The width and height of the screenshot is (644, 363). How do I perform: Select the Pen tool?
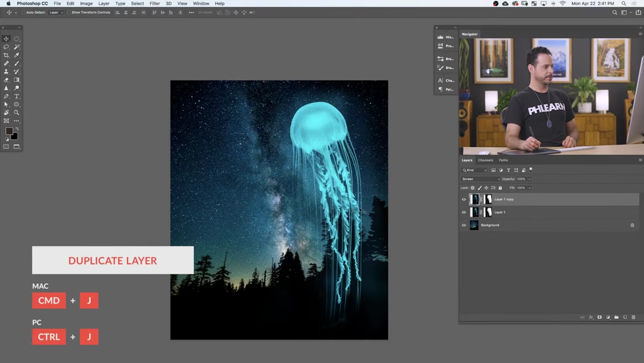(x=6, y=96)
